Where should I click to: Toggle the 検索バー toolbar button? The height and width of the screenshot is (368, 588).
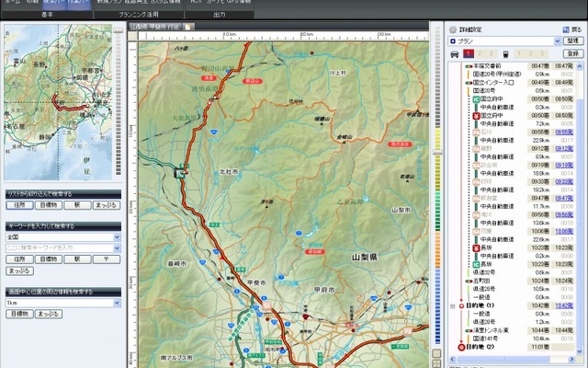click(x=55, y=3)
